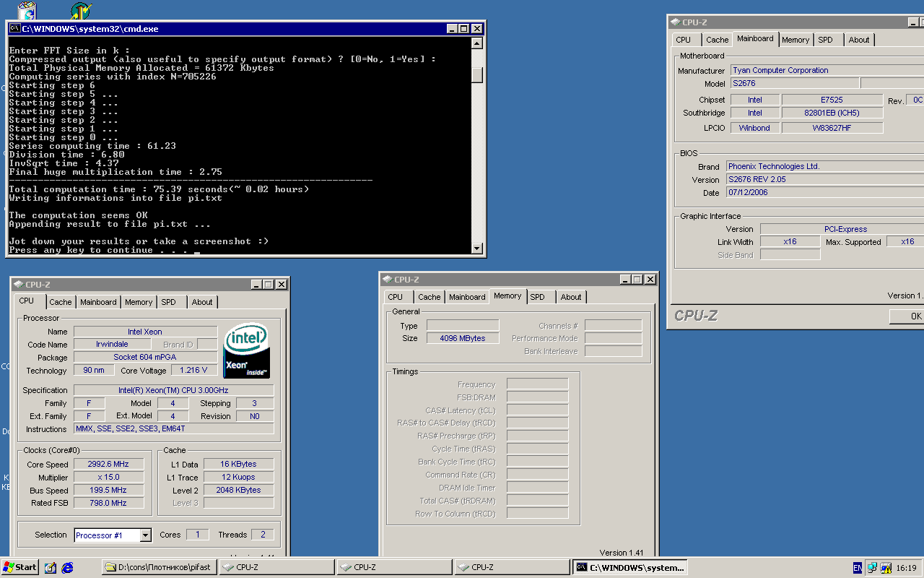
Task: Click Tyan Computer Corporation manufacturer field
Action: tap(827, 70)
